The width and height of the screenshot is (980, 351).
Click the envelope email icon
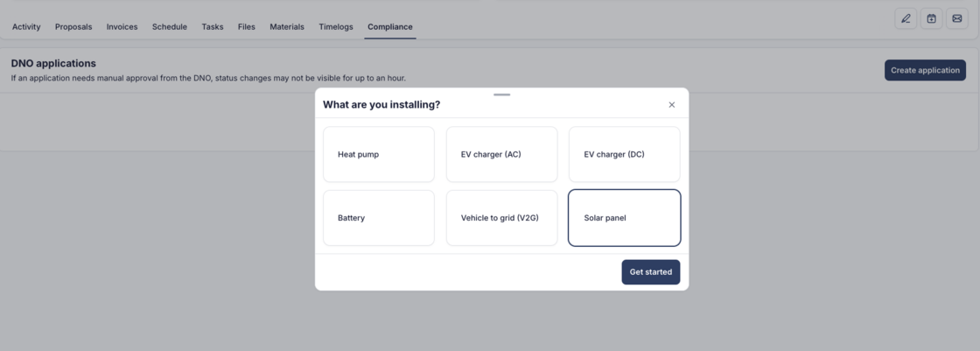pos(957,18)
